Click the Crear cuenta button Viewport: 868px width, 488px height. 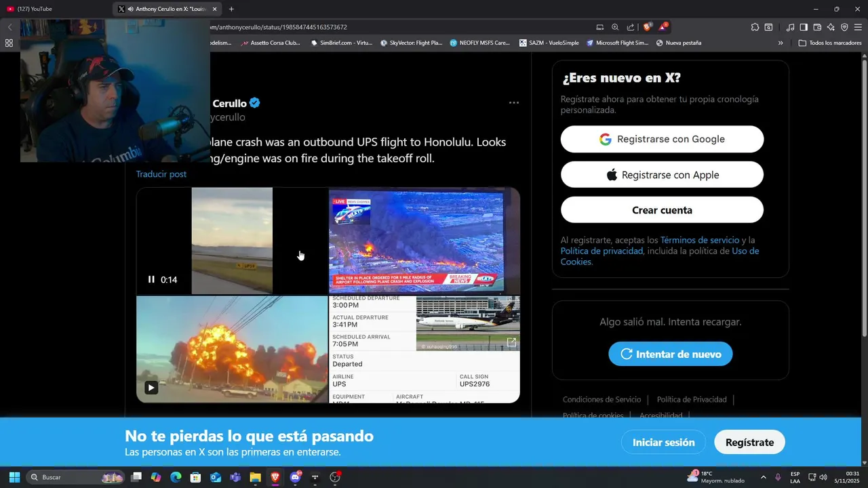[662, 210]
